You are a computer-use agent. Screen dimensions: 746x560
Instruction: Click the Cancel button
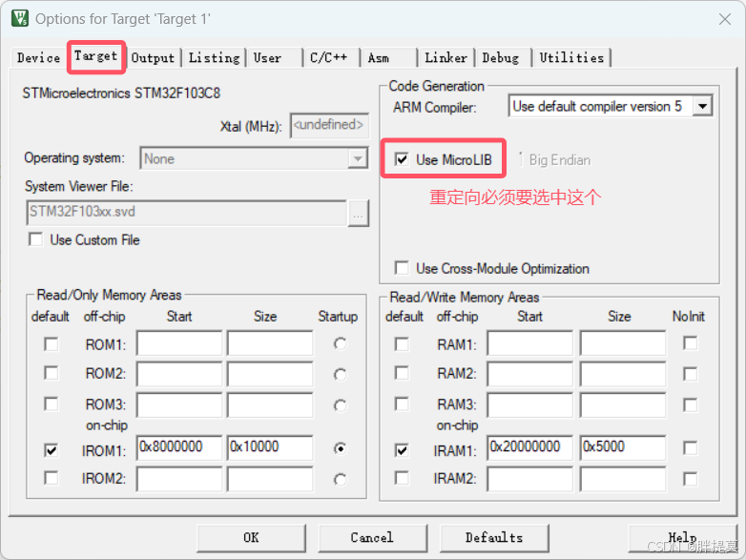tap(372, 538)
